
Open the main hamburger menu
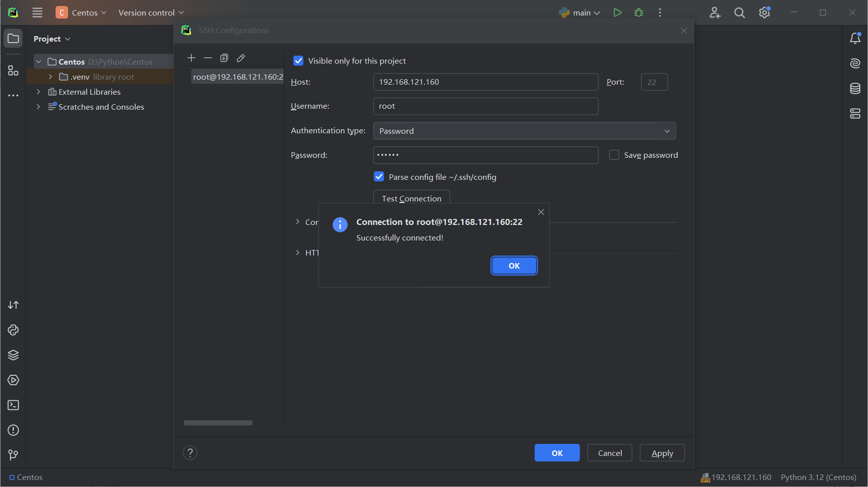[x=38, y=13]
